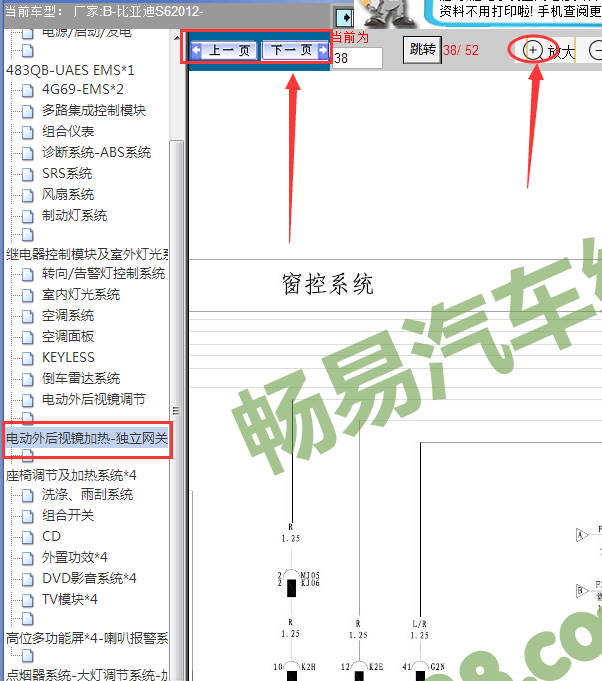The height and width of the screenshot is (681, 602).
Task: Click the document icon next to 空调面板
Action: click(x=28, y=337)
